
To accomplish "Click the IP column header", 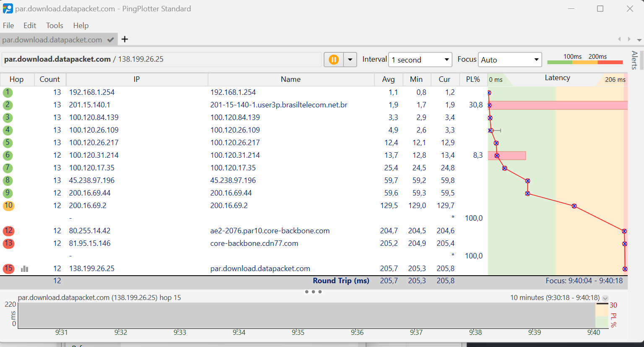I will click(137, 79).
